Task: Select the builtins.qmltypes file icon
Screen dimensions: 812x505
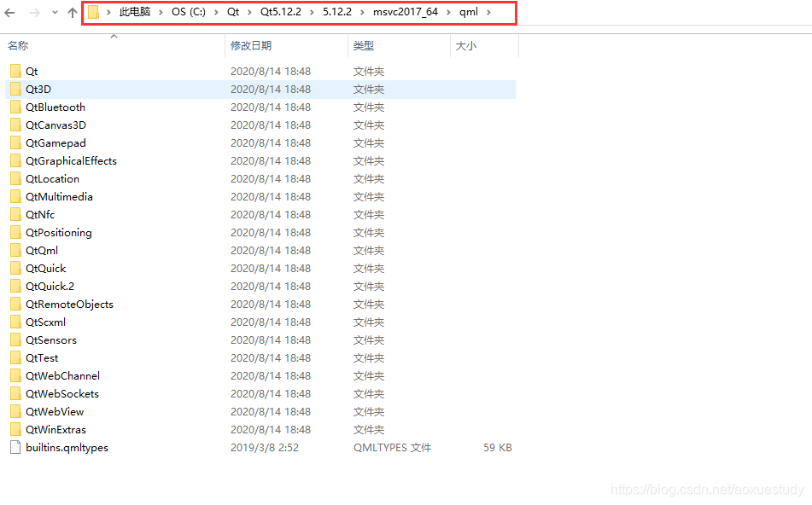Action: [x=15, y=447]
